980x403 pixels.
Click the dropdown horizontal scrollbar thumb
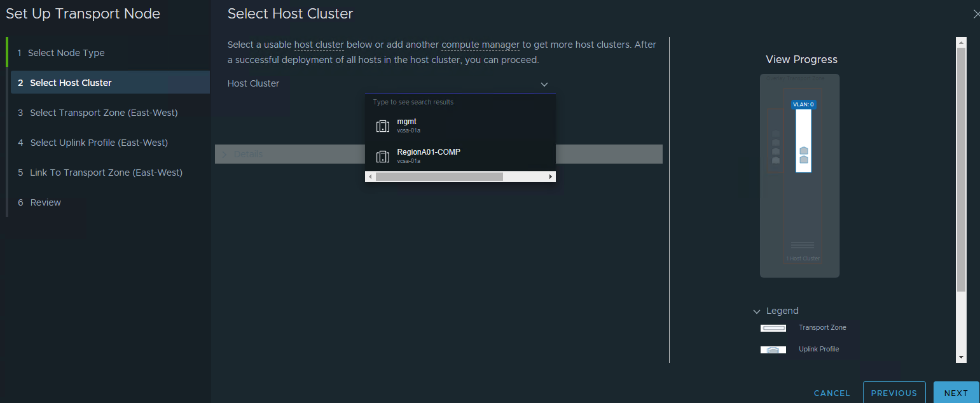tap(439, 176)
